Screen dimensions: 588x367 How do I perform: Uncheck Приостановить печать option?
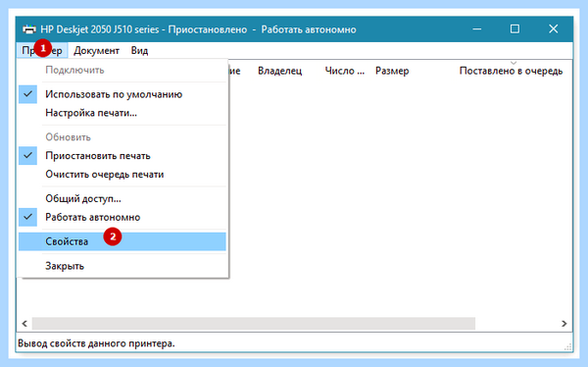[122, 155]
